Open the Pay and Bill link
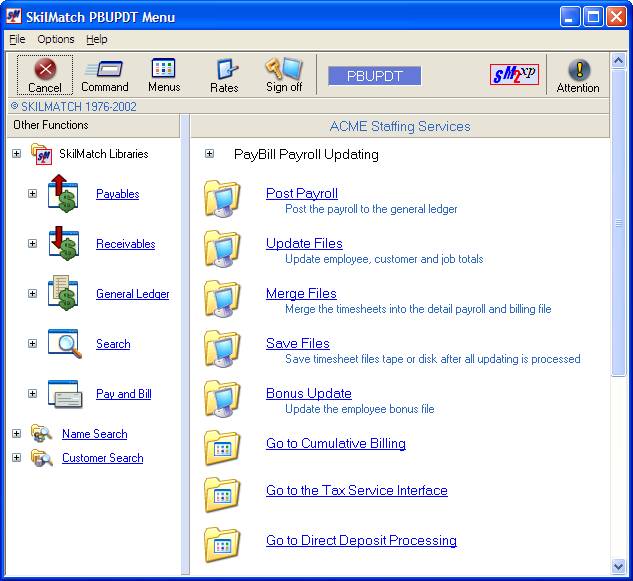The image size is (633, 581). [124, 394]
